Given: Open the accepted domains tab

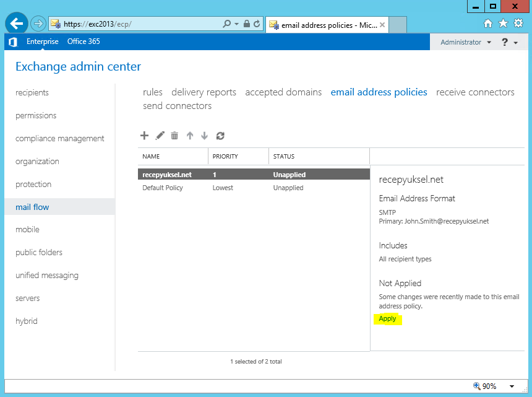Looking at the screenshot, I should point(283,92).
